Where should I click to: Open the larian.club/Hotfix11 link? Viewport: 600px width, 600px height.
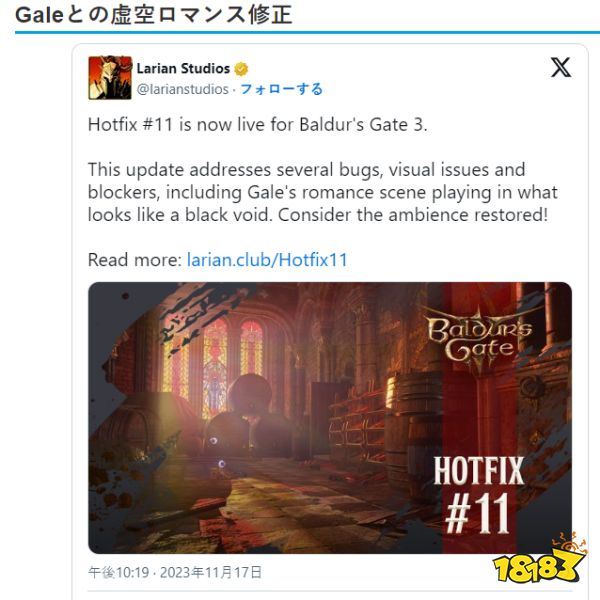(x=267, y=260)
